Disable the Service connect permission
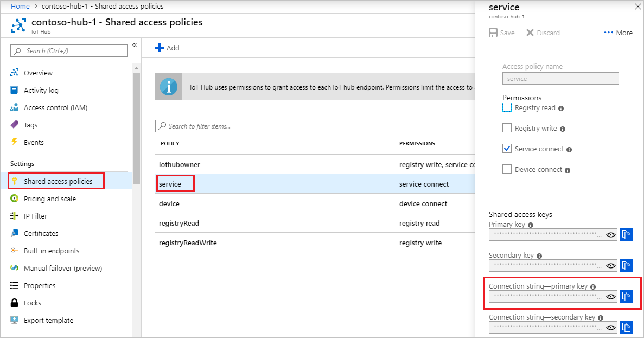Image resolution: width=644 pixels, height=338 pixels. (x=506, y=148)
